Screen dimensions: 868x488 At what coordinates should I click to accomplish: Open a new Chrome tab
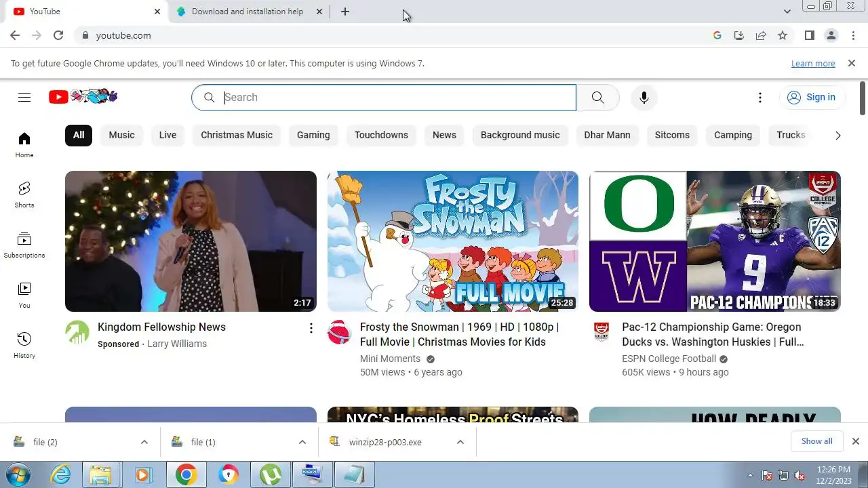click(x=345, y=12)
